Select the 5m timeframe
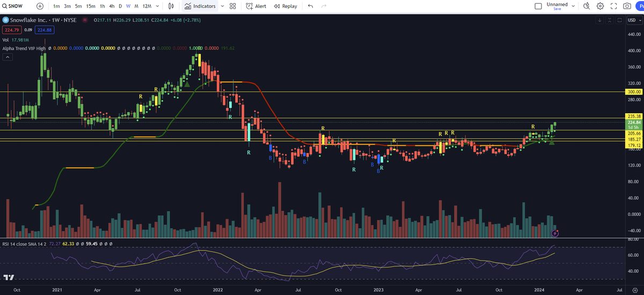The height and width of the screenshot is (295, 644). (78, 6)
